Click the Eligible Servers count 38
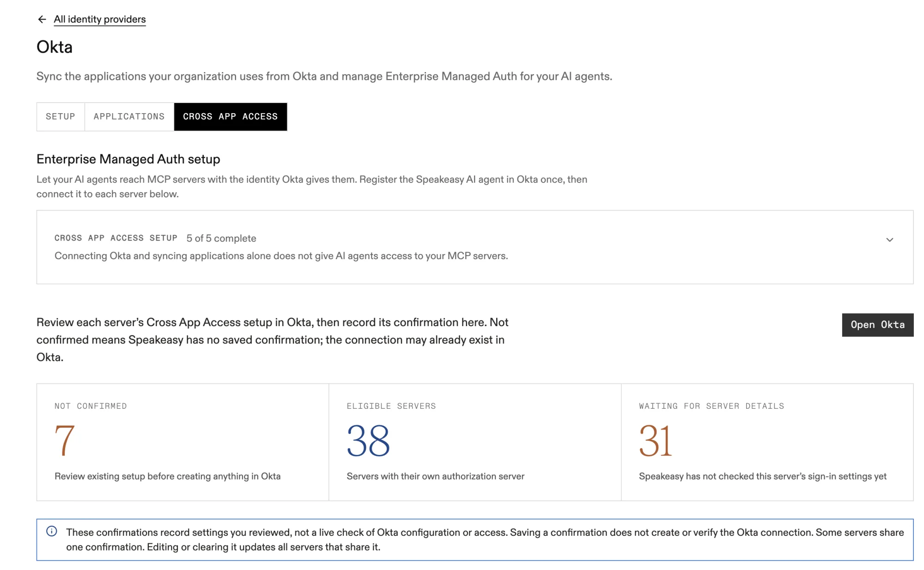Image resolution: width=924 pixels, height=570 pixels. (x=369, y=441)
